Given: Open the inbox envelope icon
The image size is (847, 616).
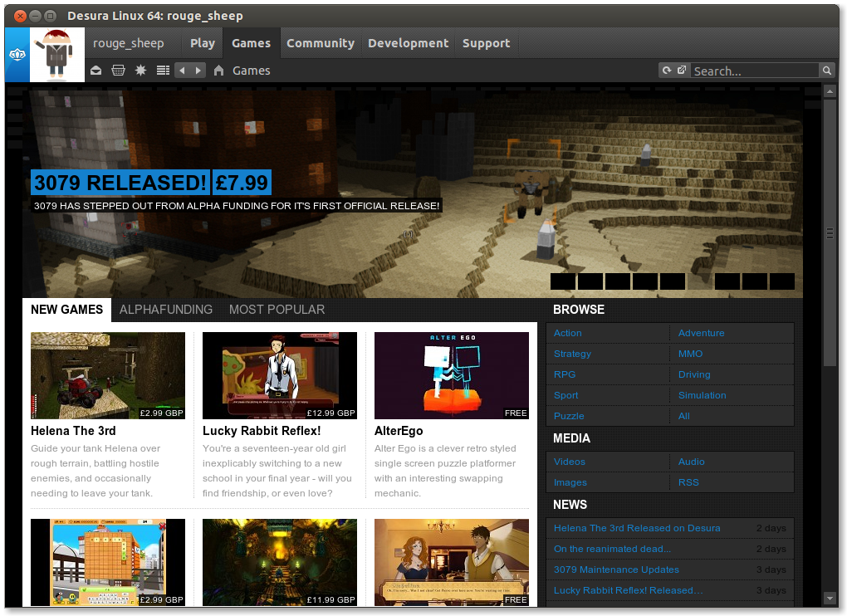Looking at the screenshot, I should coord(96,71).
